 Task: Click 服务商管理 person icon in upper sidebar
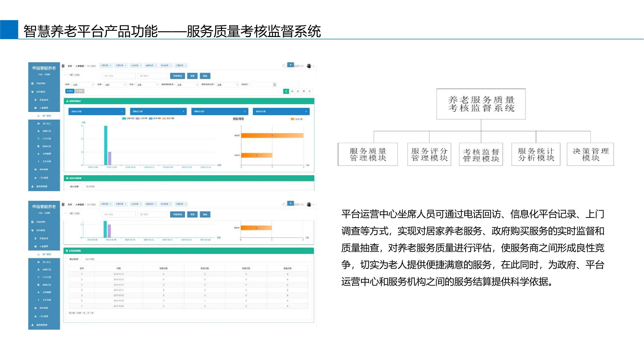[33, 186]
